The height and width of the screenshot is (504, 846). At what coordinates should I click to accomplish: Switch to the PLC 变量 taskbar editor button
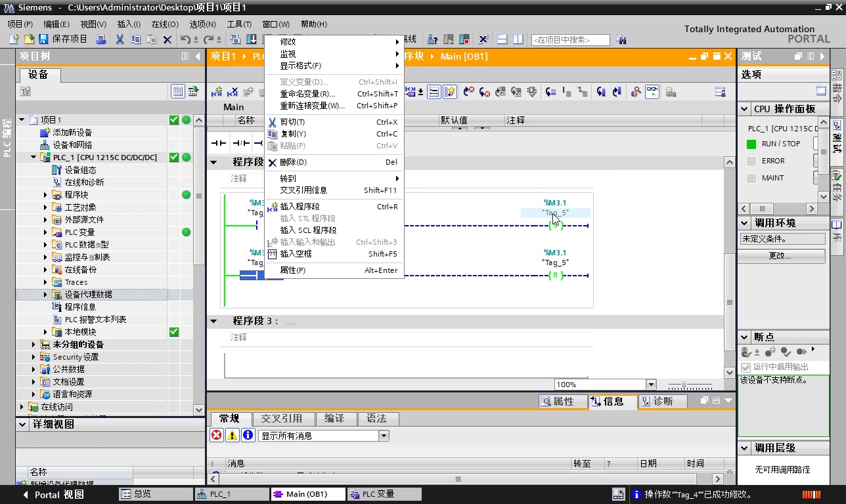point(384,494)
